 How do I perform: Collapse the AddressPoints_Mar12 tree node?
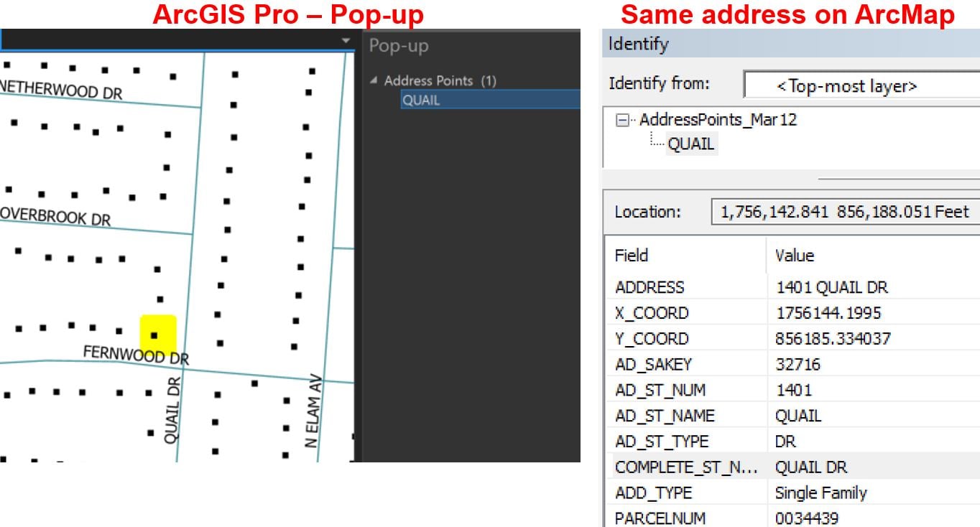(621, 120)
